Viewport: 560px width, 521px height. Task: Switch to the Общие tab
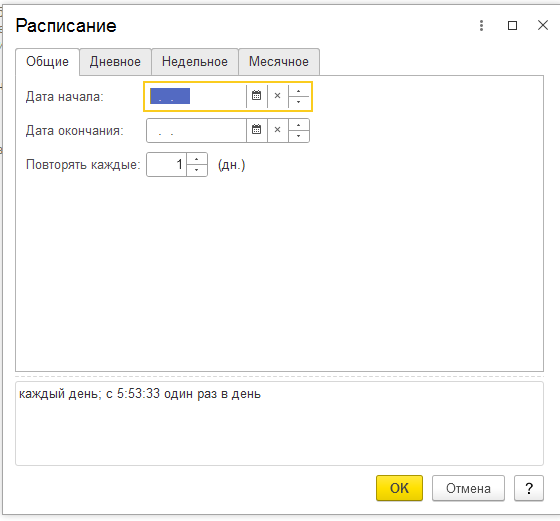(x=47, y=62)
